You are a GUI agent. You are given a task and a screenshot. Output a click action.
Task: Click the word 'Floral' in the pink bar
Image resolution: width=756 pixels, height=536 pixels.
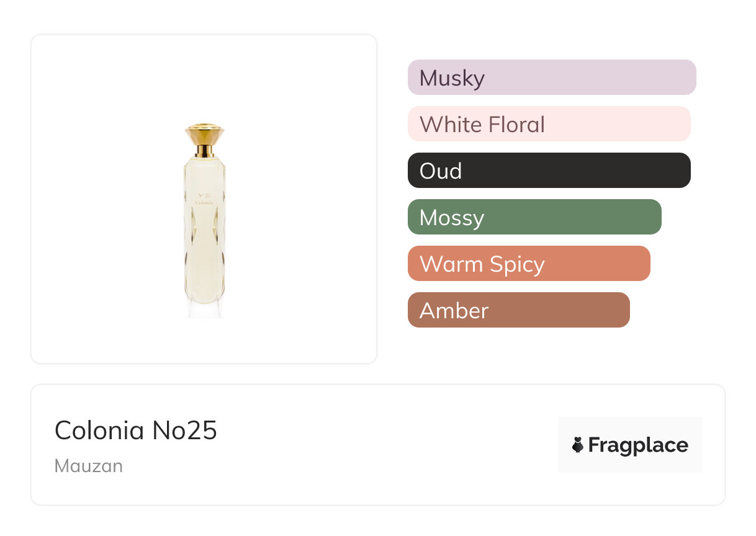516,125
